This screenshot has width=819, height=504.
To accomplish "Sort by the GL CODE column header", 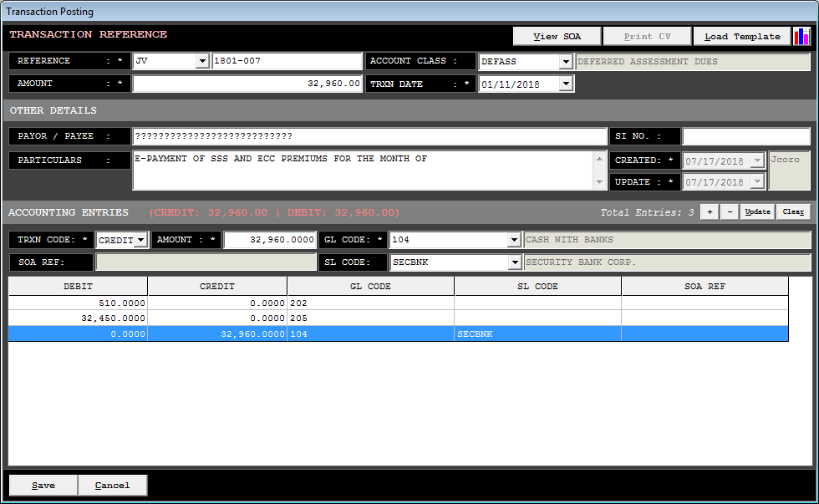I will pos(370,287).
